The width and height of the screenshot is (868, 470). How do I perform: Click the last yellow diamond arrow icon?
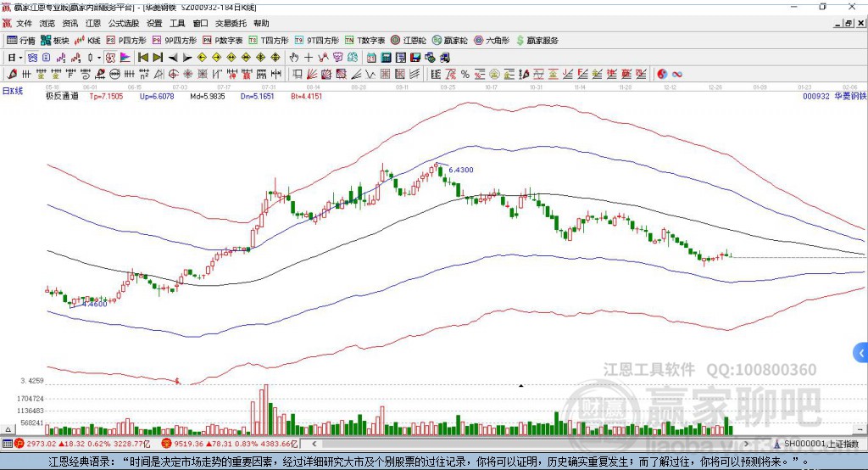click(275, 57)
